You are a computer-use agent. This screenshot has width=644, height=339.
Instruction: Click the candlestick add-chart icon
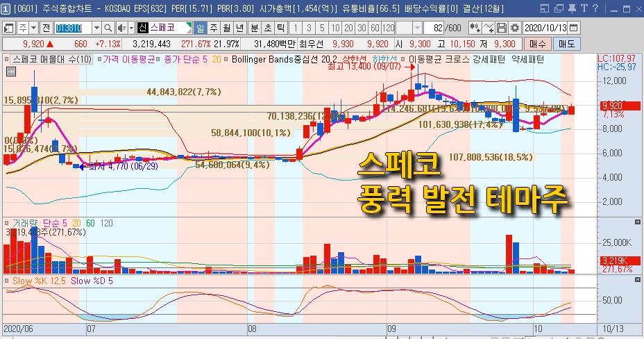click(475, 28)
